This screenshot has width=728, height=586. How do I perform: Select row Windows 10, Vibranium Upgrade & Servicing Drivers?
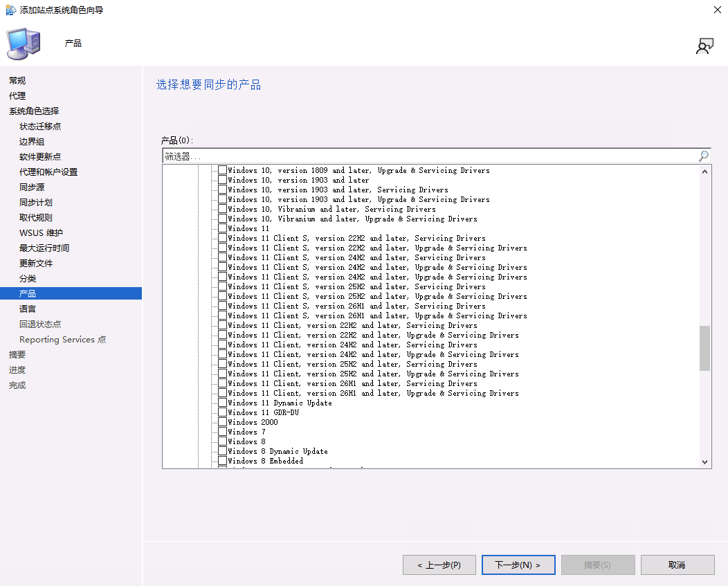(x=352, y=219)
